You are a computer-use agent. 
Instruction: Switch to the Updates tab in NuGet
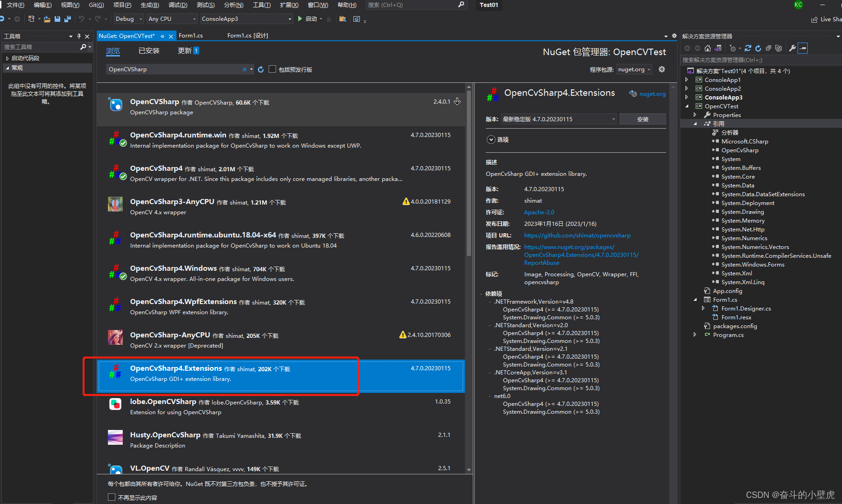[188, 50]
